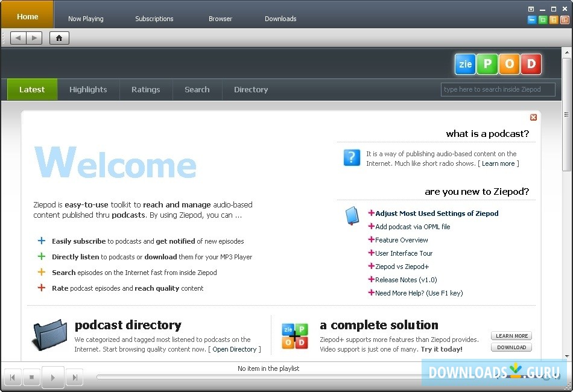573x392 pixels.
Task: Select the Highlights page tab
Action: [x=89, y=89]
